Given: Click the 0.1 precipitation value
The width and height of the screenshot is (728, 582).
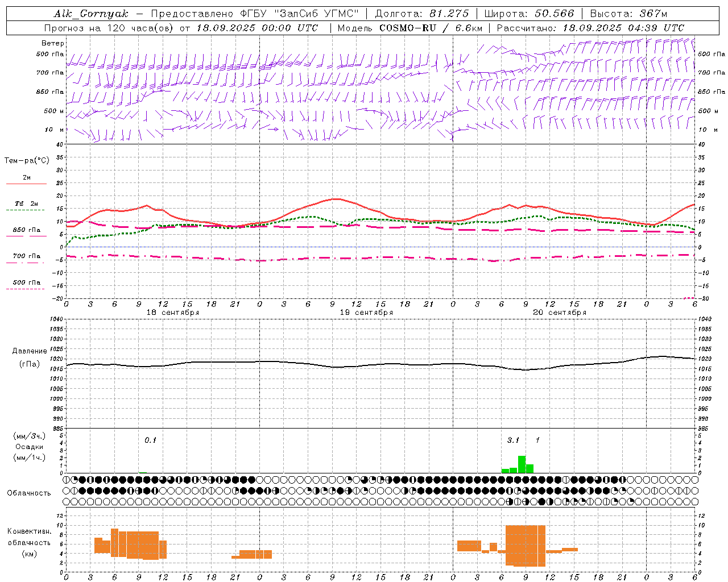Looking at the screenshot, I should click(150, 440).
